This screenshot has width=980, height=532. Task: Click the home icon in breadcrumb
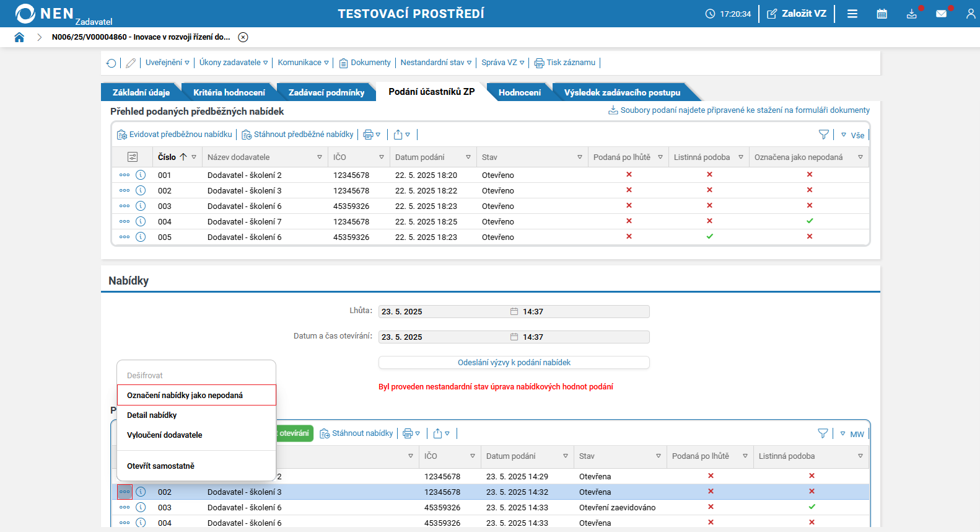[19, 37]
